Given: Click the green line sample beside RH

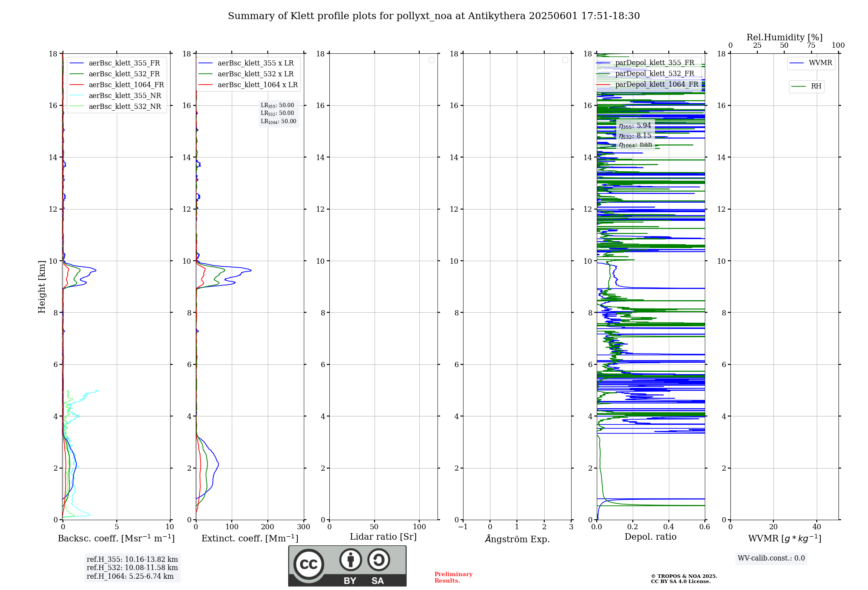Looking at the screenshot, I should coord(799,86).
